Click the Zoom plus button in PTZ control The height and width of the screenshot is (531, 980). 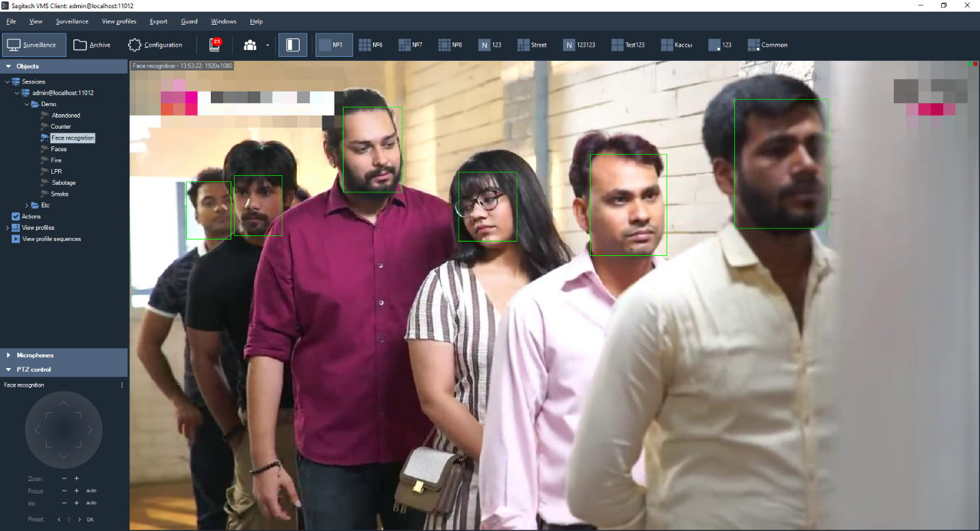[x=77, y=478]
